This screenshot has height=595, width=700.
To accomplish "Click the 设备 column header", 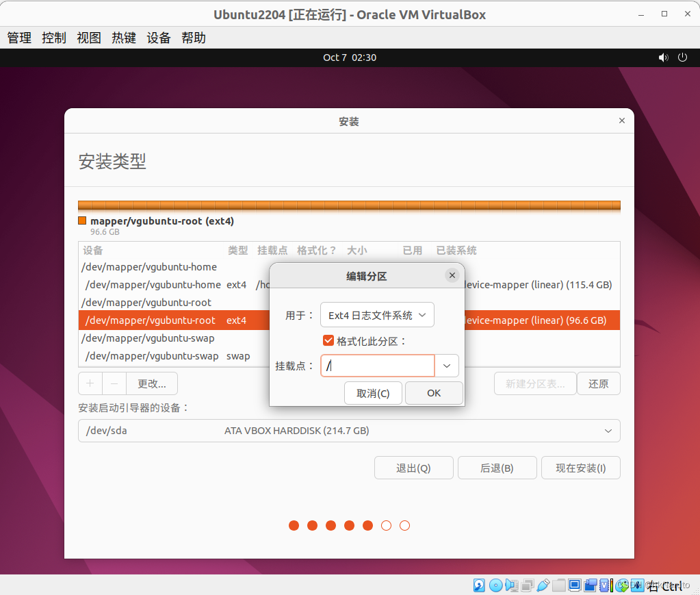I will click(93, 251).
